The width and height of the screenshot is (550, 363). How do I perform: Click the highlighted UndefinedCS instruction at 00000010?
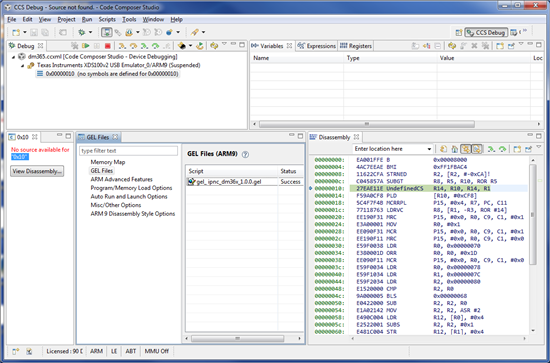[421, 188]
